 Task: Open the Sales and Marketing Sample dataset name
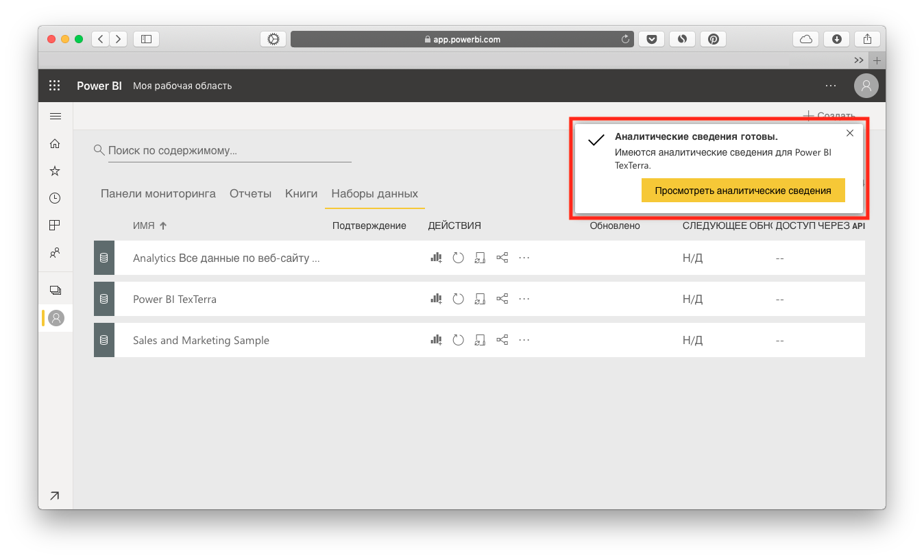tap(201, 341)
